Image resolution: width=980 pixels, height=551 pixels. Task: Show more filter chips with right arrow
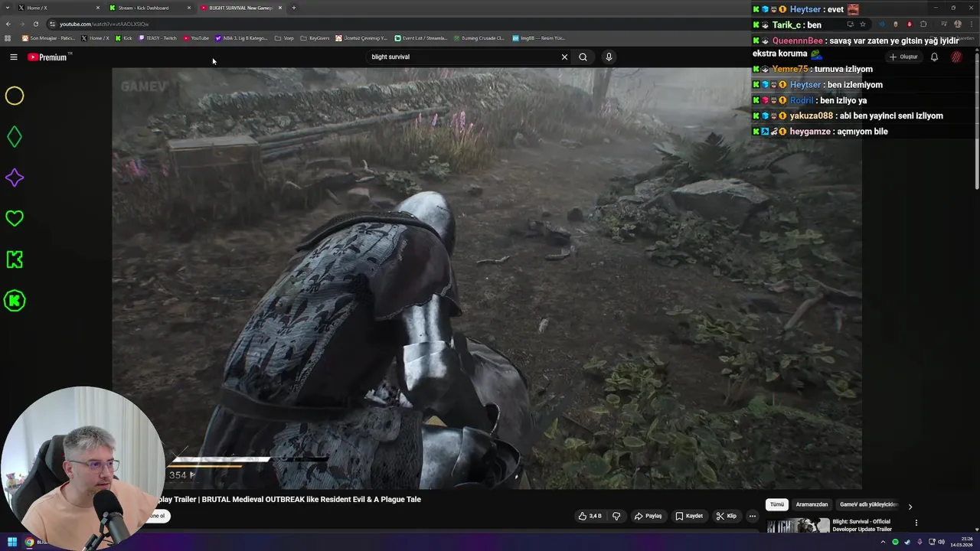910,506
